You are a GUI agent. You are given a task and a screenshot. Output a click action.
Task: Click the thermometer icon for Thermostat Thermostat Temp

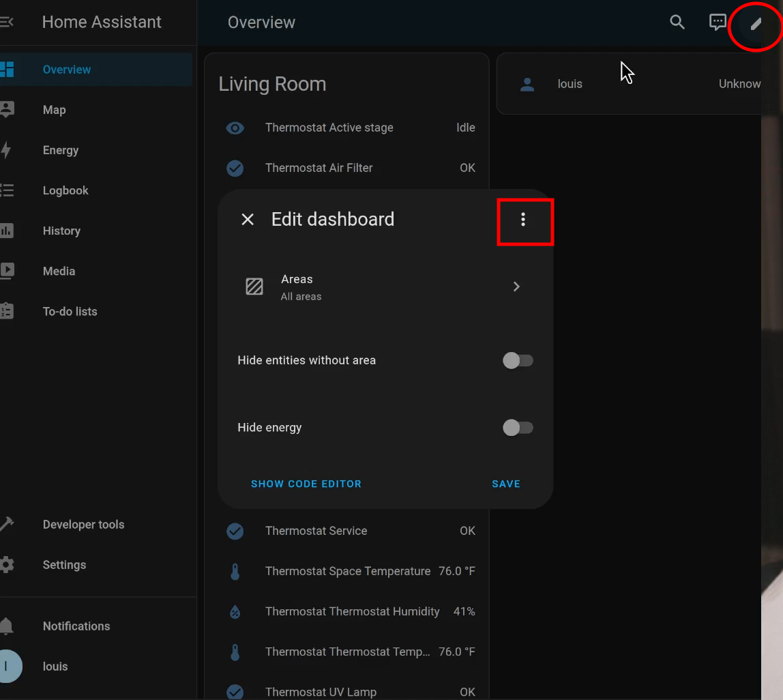(235, 652)
